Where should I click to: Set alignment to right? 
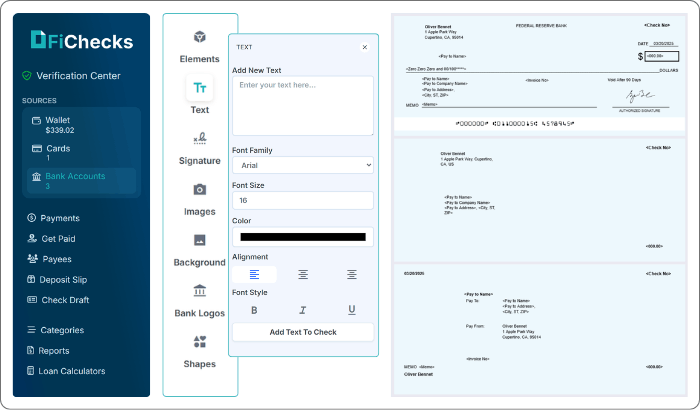(x=352, y=274)
